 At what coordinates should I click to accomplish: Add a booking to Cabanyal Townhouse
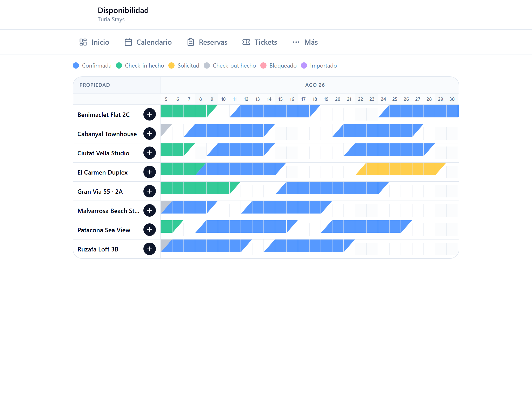[x=150, y=134]
